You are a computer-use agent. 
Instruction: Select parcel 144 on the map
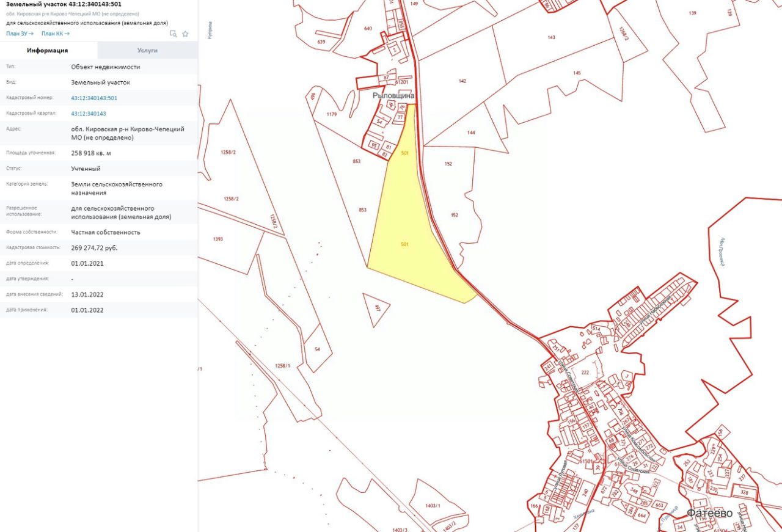coord(470,133)
